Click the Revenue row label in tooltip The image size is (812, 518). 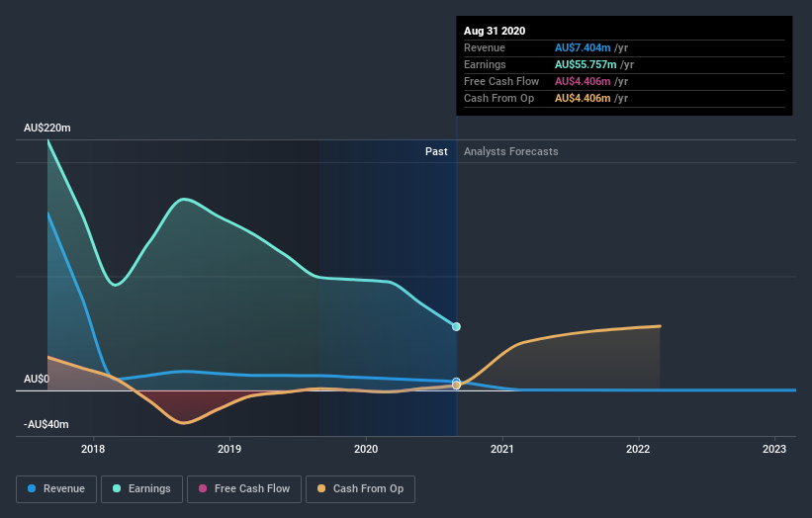point(485,47)
